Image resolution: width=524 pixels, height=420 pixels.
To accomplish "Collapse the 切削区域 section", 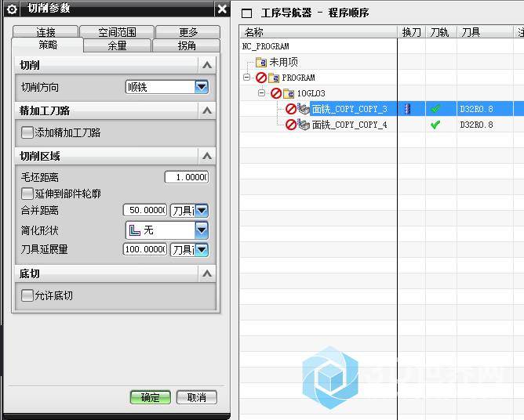I will tap(207, 156).
